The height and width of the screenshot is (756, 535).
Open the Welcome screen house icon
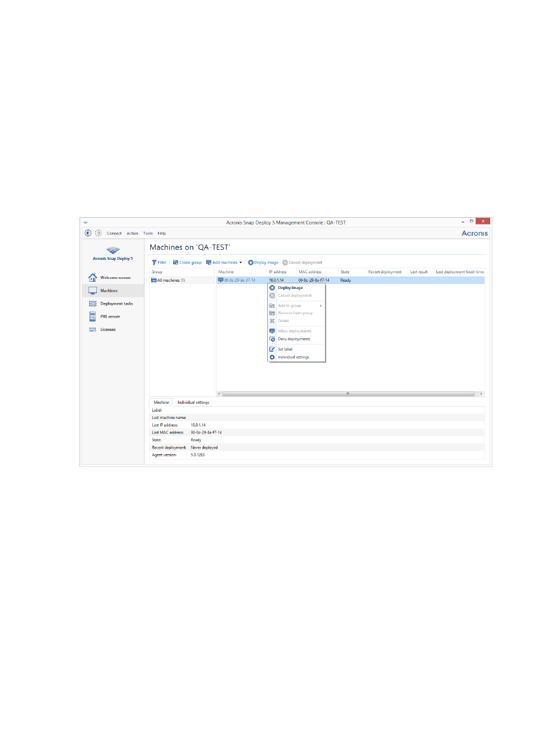click(92, 277)
